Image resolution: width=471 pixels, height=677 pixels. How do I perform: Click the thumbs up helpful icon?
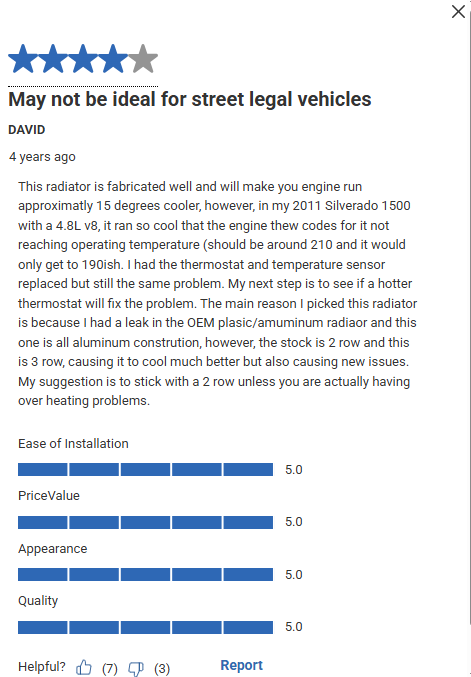click(x=84, y=668)
